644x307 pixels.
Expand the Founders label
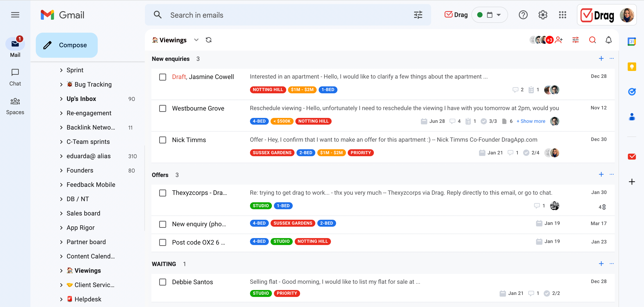pyautogui.click(x=61, y=171)
